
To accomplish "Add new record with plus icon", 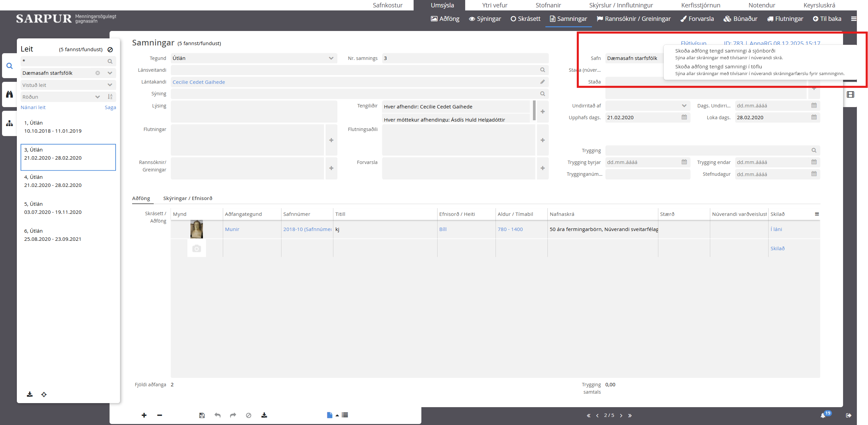I will coord(144,415).
